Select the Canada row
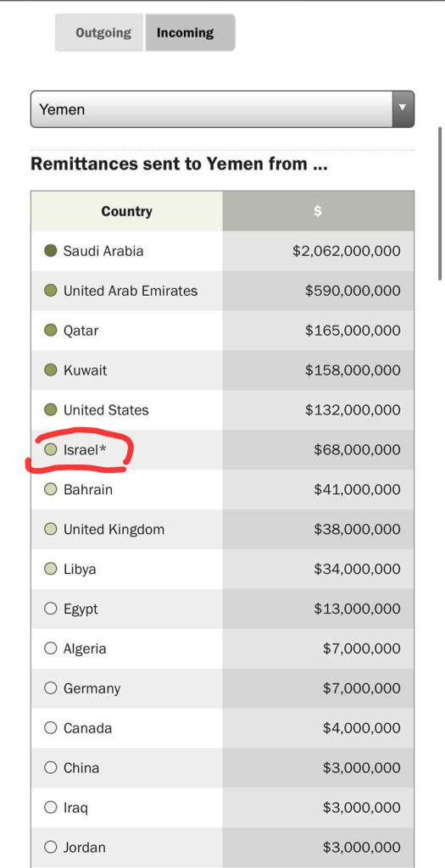Image resolution: width=445 pixels, height=868 pixels. [x=222, y=728]
